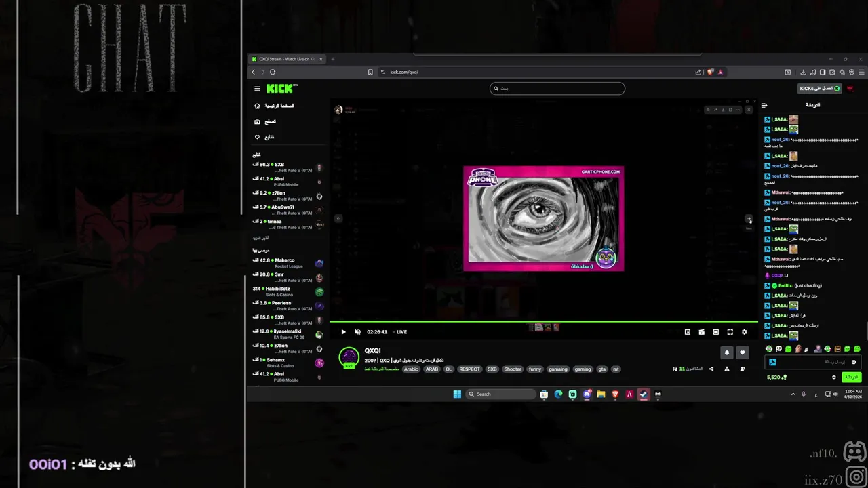Screen dimensions: 868x488
Task: Open the browser main menu
Action: (x=861, y=72)
